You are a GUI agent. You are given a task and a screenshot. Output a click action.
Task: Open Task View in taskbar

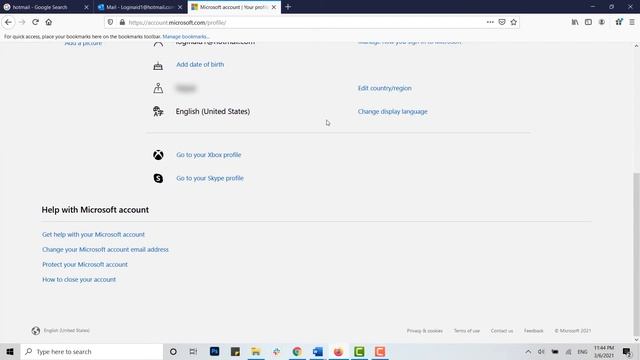point(193,351)
